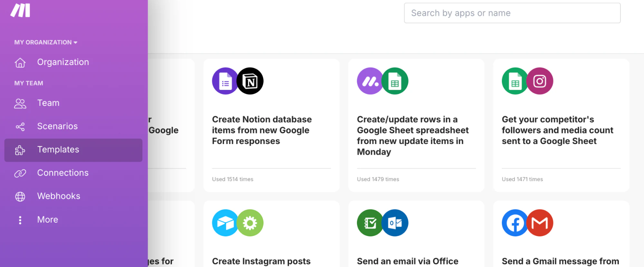This screenshot has width=644, height=267.
Task: Click the Google Sheets icon beside the Monday icon
Action: [395, 81]
